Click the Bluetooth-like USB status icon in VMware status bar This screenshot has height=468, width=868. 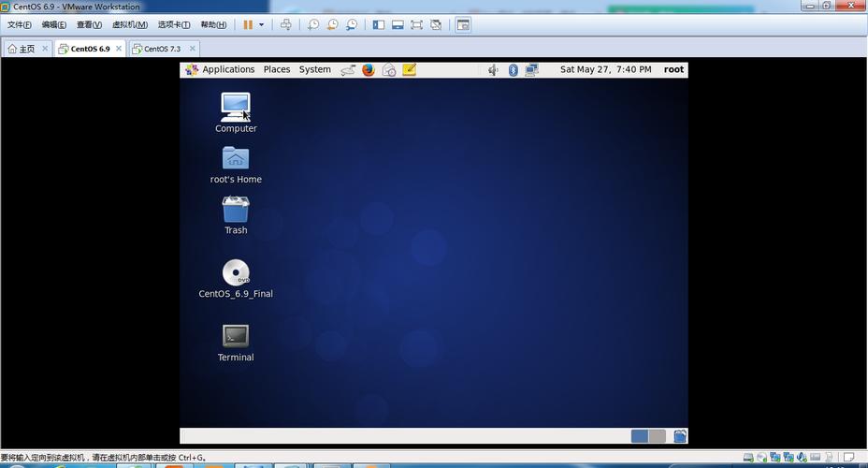[x=802, y=458]
